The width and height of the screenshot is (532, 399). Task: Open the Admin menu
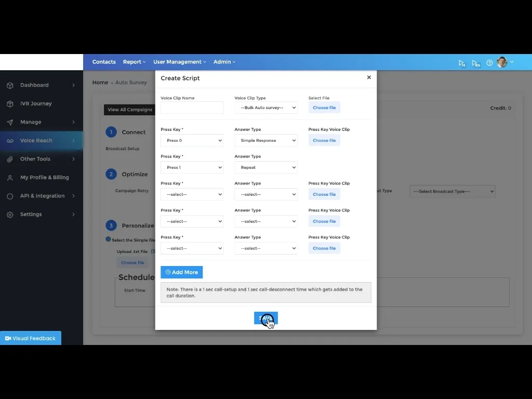[224, 62]
